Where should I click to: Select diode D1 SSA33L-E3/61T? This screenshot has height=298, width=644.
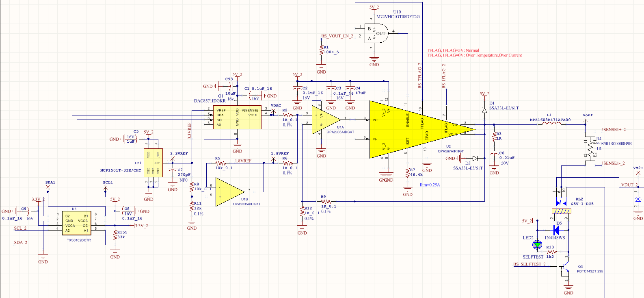click(484, 110)
